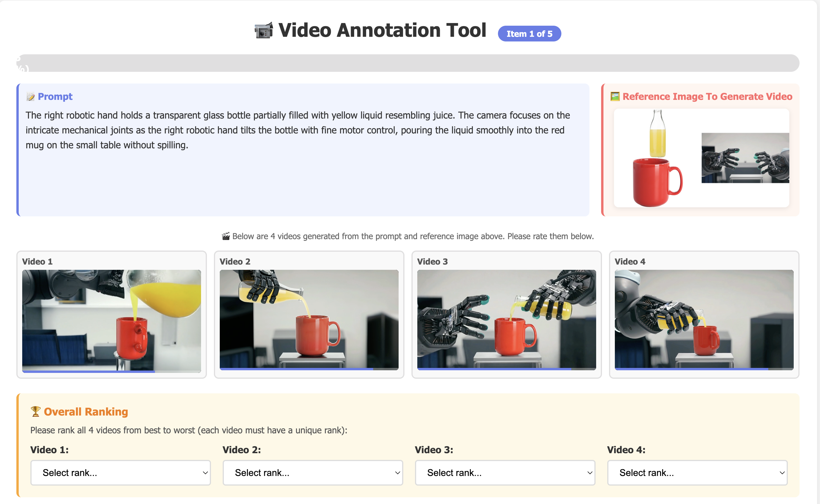This screenshot has height=504, width=820.
Task: Expand the Video 4 rank selector
Action: [697, 472]
